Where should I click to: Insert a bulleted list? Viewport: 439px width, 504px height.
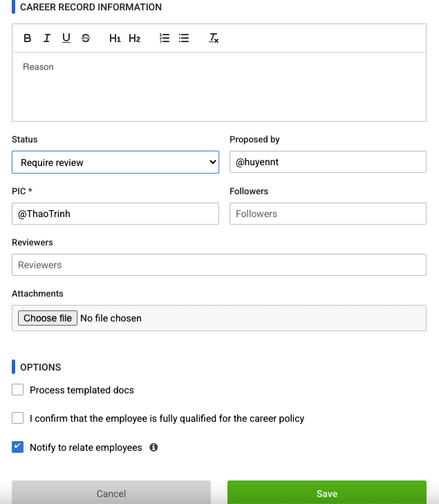[184, 38]
